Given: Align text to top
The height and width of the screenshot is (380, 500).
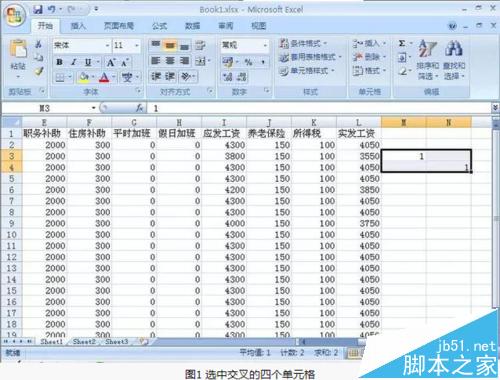Looking at the screenshot, I should coord(156,45).
